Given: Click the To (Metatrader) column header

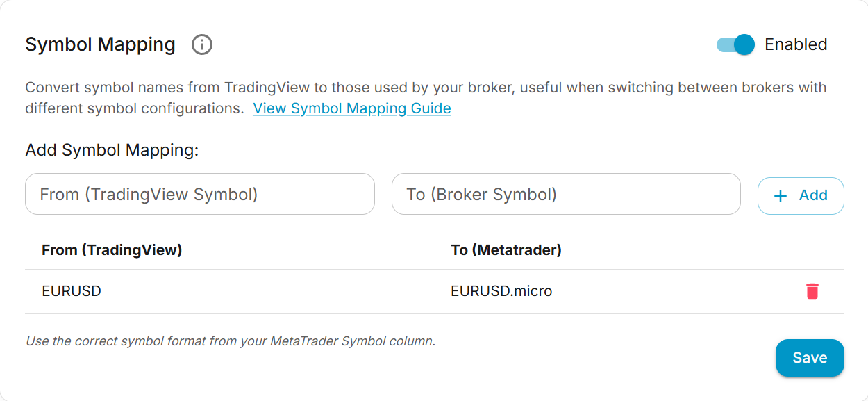Looking at the screenshot, I should coord(508,249).
